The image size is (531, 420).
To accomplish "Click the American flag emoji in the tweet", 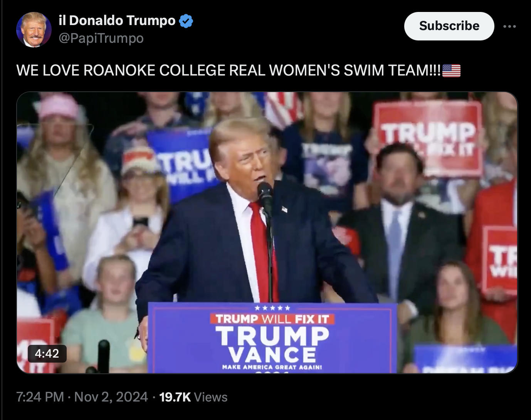I will [x=451, y=71].
